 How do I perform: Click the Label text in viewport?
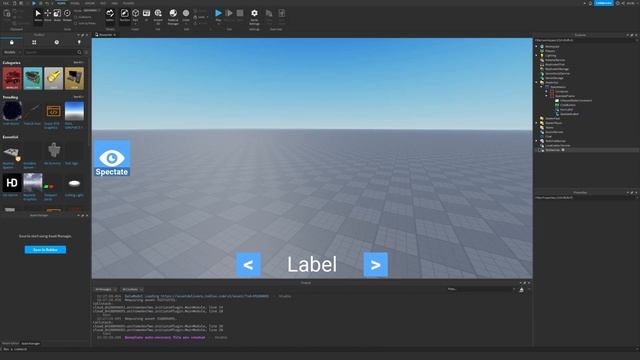pos(312,264)
